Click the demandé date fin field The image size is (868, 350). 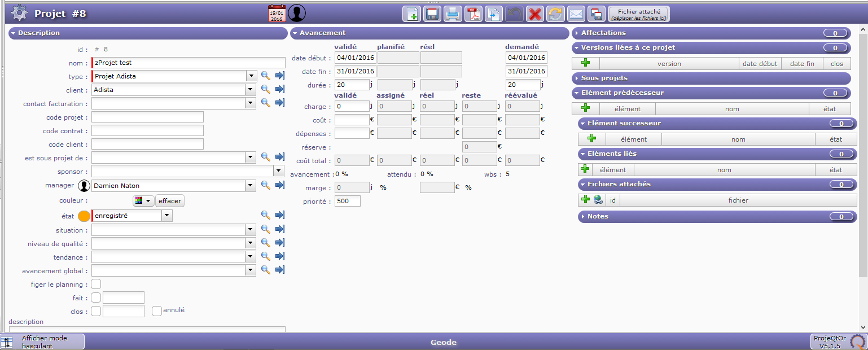click(527, 71)
